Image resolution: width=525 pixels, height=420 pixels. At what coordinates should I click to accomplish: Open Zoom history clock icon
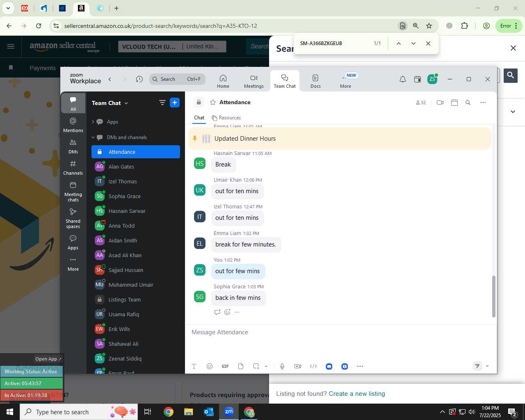[139, 79]
